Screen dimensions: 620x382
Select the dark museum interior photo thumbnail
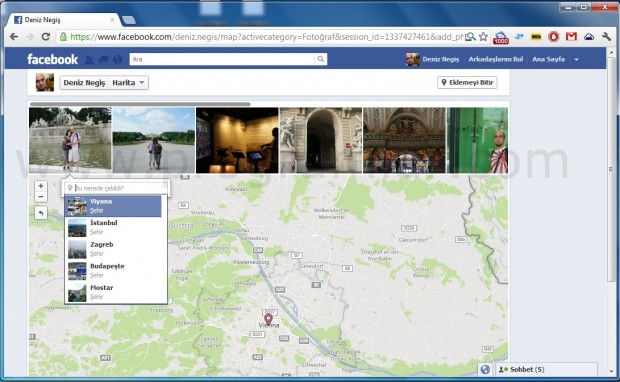click(x=237, y=140)
